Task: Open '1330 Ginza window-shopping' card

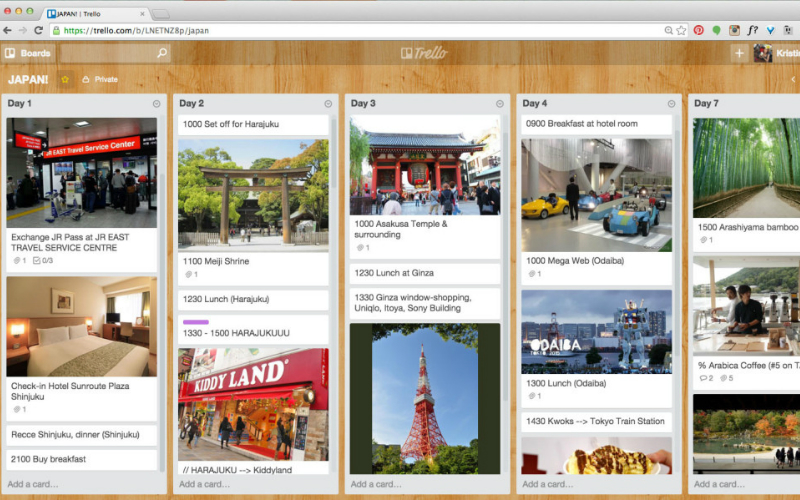Action: click(425, 303)
